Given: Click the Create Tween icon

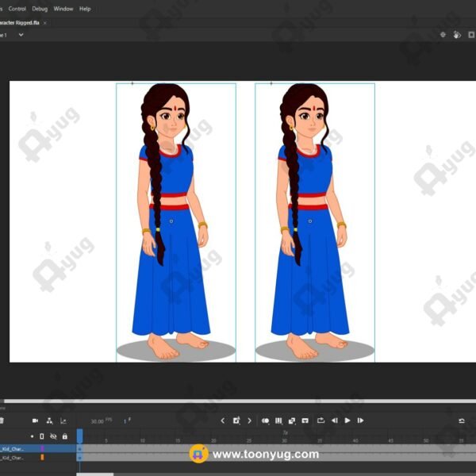Looking at the screenshot, I should [292, 420].
